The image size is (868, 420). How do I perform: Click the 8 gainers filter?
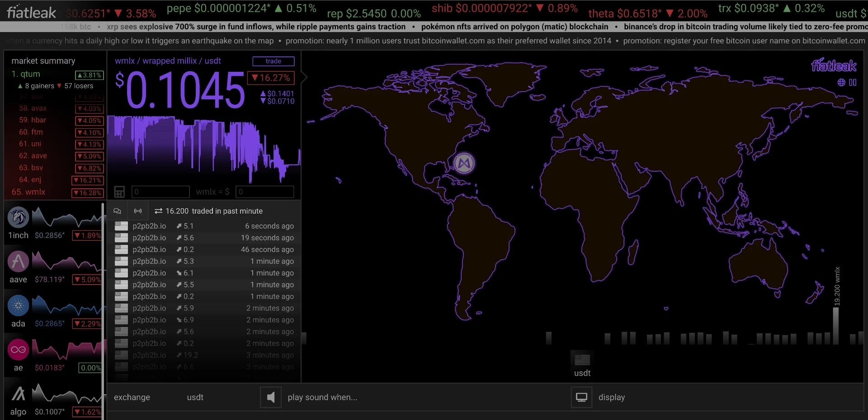tap(36, 86)
